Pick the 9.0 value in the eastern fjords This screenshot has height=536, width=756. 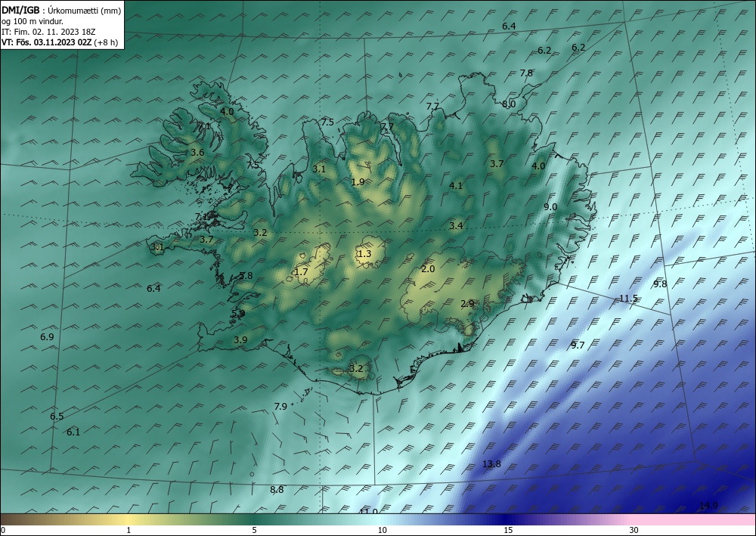(x=550, y=207)
